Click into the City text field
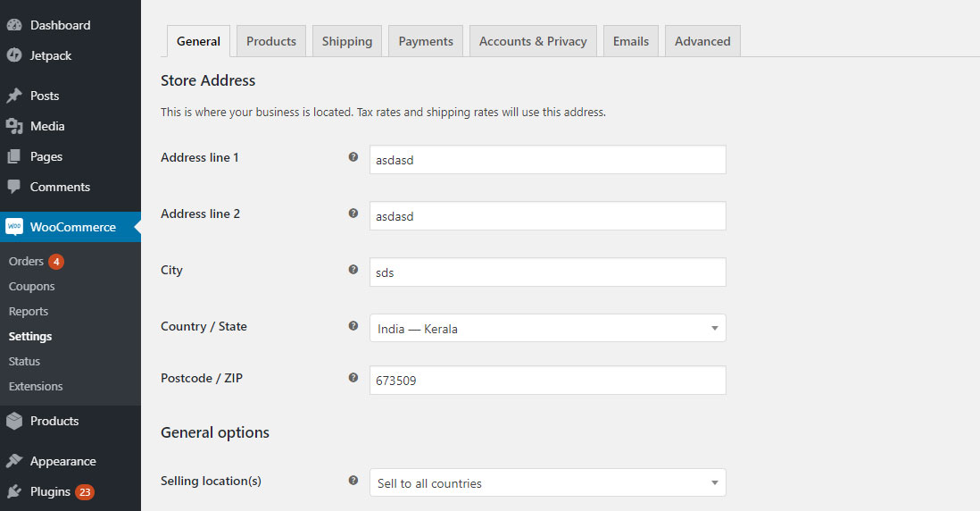Image resolution: width=980 pixels, height=511 pixels. pos(547,272)
